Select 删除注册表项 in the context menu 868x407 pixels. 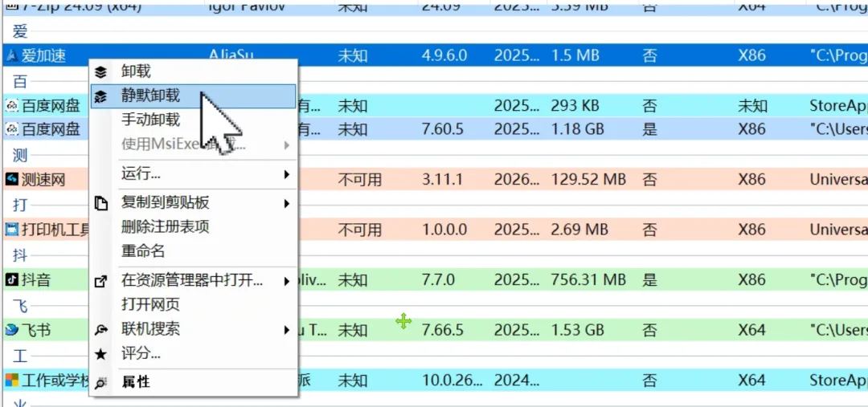click(x=165, y=226)
